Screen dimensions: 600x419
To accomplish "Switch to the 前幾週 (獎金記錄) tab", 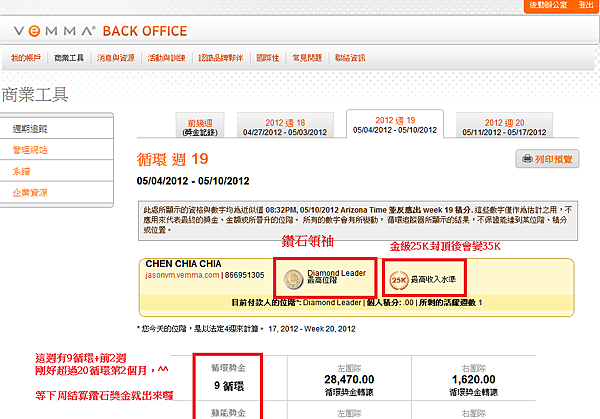I will click(x=200, y=127).
